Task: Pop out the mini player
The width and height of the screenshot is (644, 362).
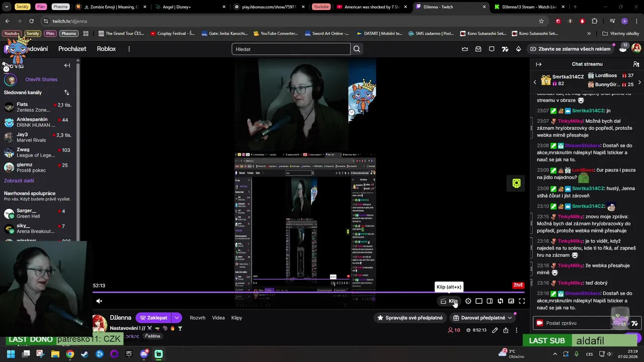Action: (511, 301)
